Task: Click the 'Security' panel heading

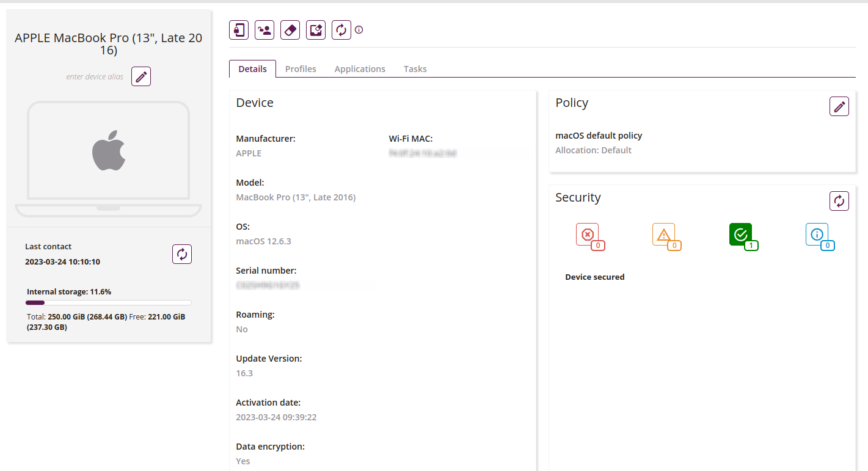Action: click(x=578, y=197)
